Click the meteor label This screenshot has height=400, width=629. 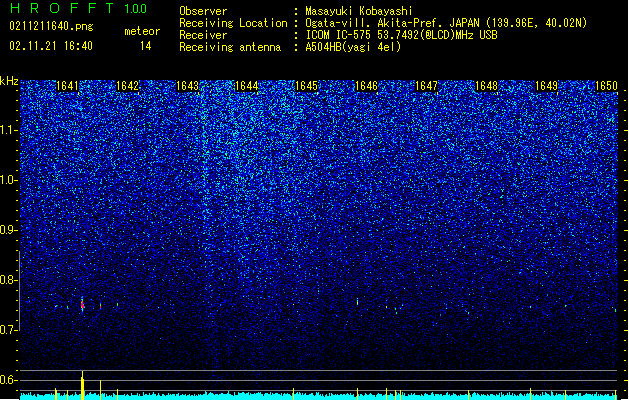click(142, 31)
